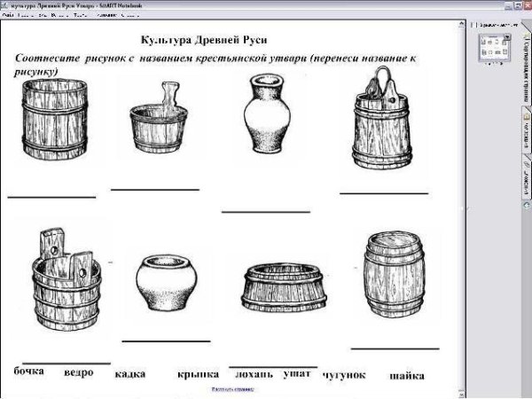532x399 pixels.
Task: Select the heading "Культура Древней Руси"
Action: click(x=204, y=40)
